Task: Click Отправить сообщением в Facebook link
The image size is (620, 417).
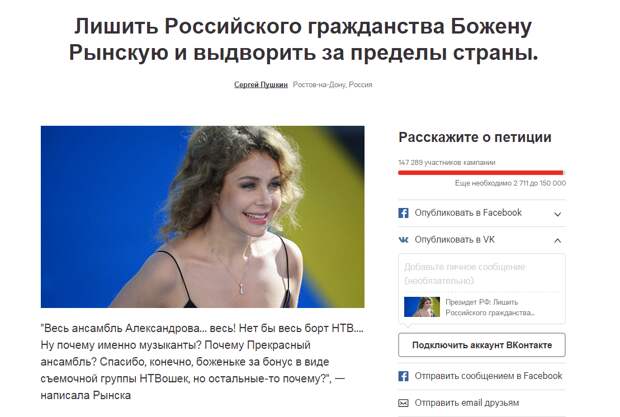Action: click(488, 376)
